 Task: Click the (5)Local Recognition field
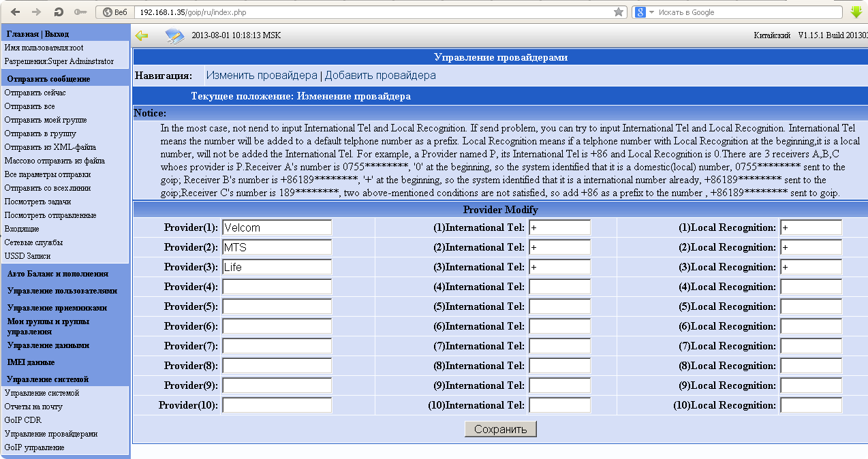point(811,306)
